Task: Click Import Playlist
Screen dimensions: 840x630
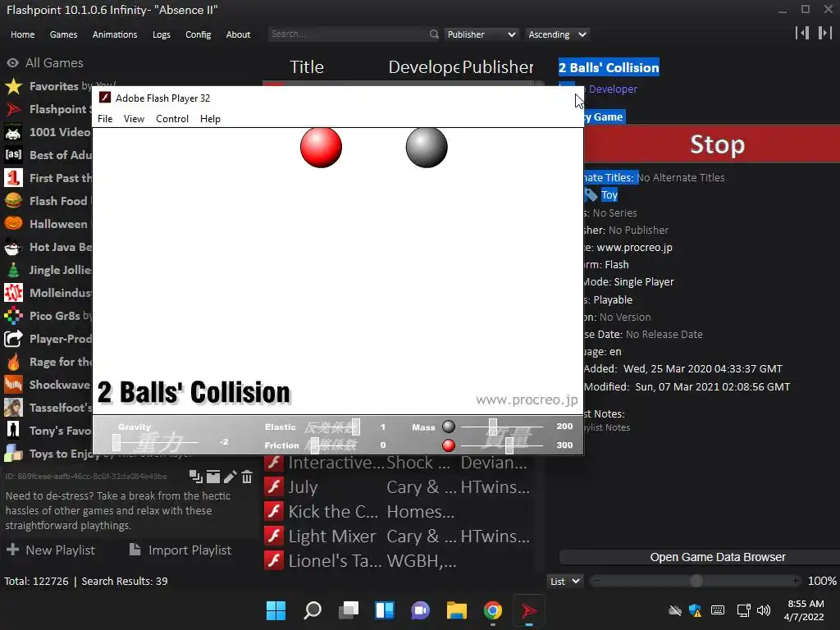Action: click(180, 550)
